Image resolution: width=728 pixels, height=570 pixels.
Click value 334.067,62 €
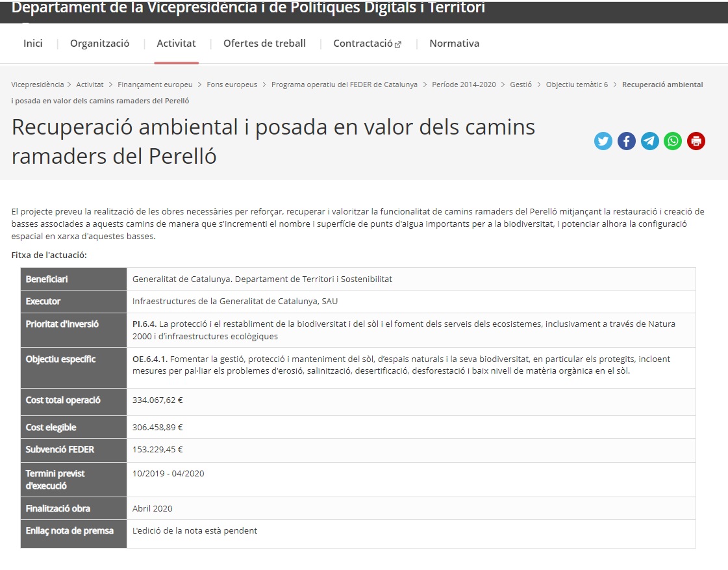point(157,400)
